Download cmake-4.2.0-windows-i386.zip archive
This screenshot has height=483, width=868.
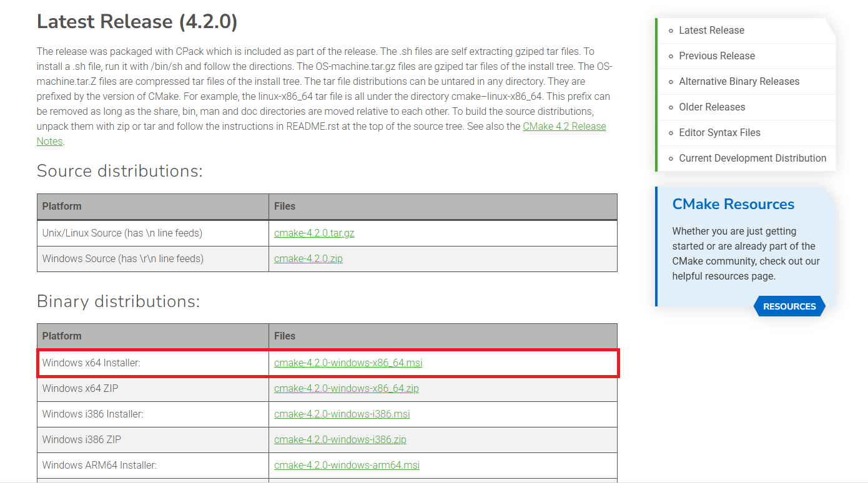point(340,439)
